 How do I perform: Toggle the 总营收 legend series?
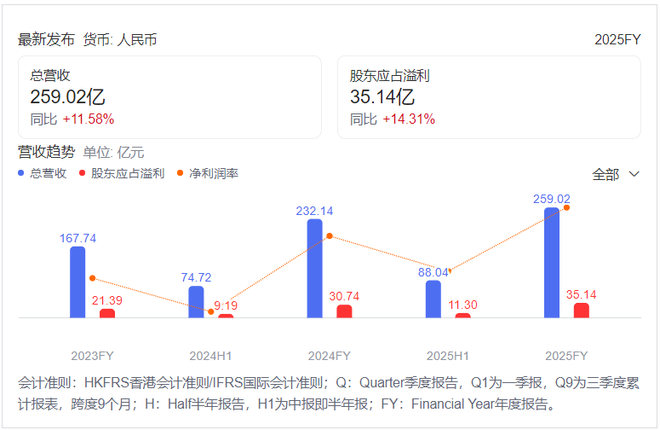coord(42,174)
